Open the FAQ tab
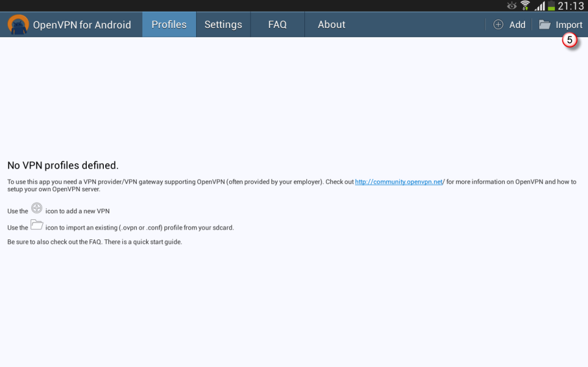 click(277, 24)
